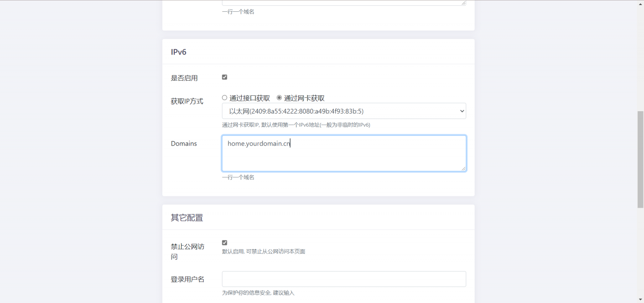This screenshot has width=644, height=303.
Task: Click the 其它配置 section heading
Action: tap(187, 218)
